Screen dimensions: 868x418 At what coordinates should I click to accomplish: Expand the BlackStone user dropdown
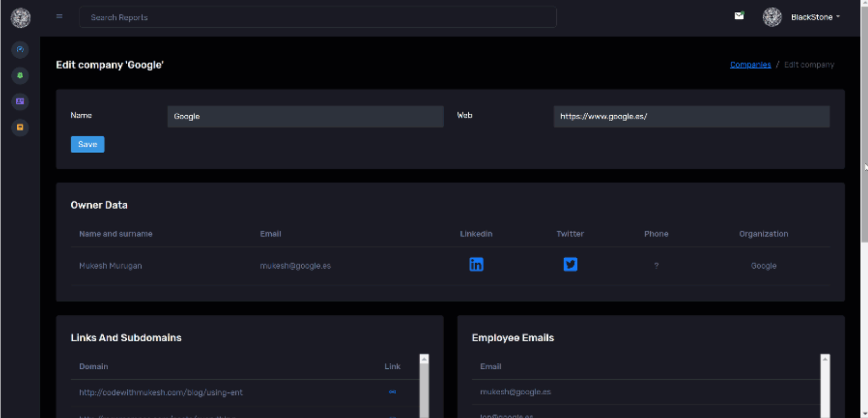[x=816, y=17]
